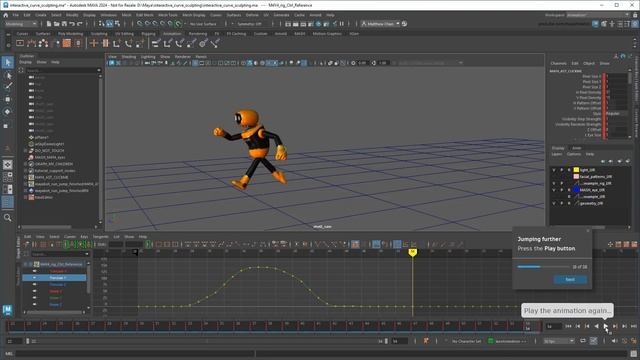Open the viewport Shading menu
The width and height of the screenshot is (640, 360).
(129, 57)
